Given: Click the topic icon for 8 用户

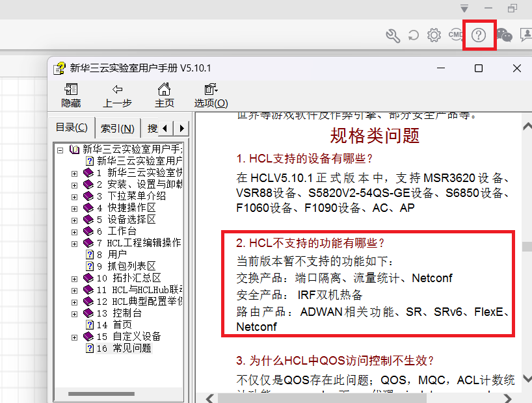Looking at the screenshot, I should coord(90,254).
